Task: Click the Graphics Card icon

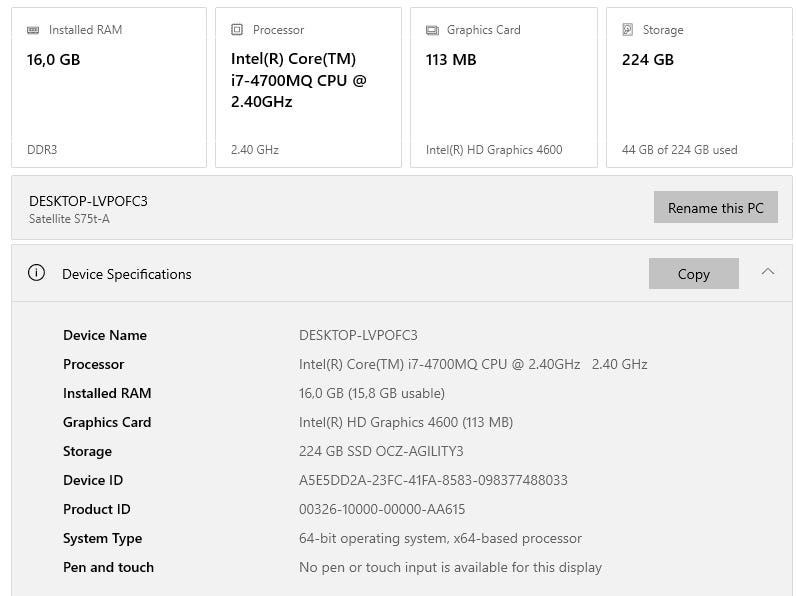Action: pyautogui.click(x=432, y=30)
